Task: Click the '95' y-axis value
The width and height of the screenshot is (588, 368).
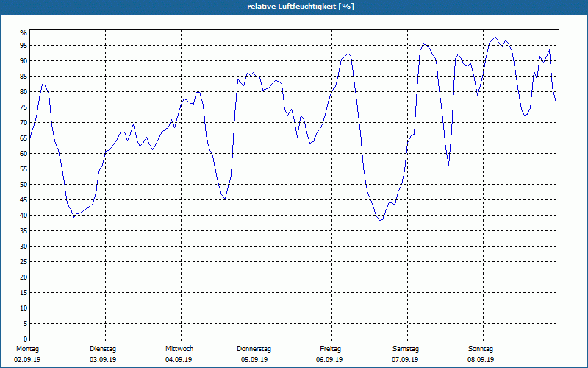Action: [x=24, y=46]
